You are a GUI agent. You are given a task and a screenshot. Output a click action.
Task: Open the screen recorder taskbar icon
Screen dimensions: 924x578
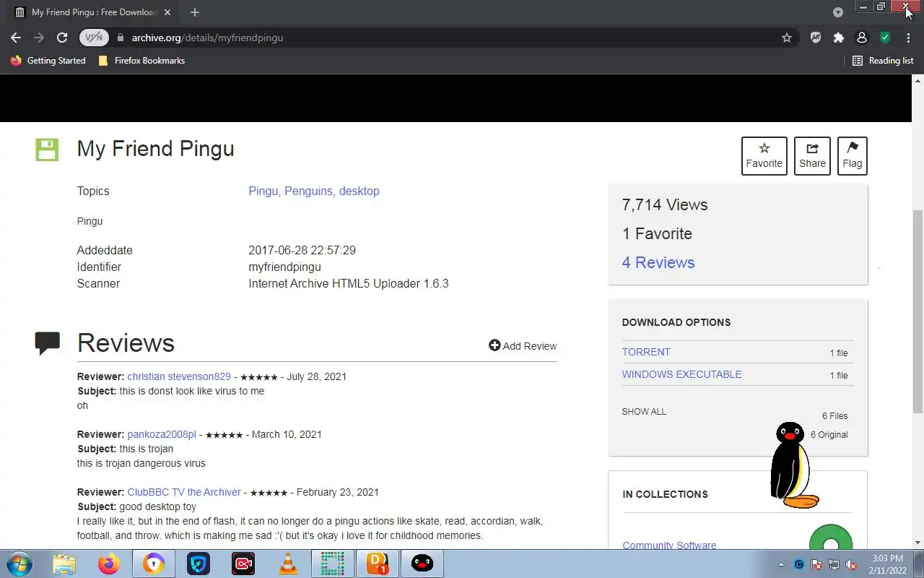(x=243, y=564)
